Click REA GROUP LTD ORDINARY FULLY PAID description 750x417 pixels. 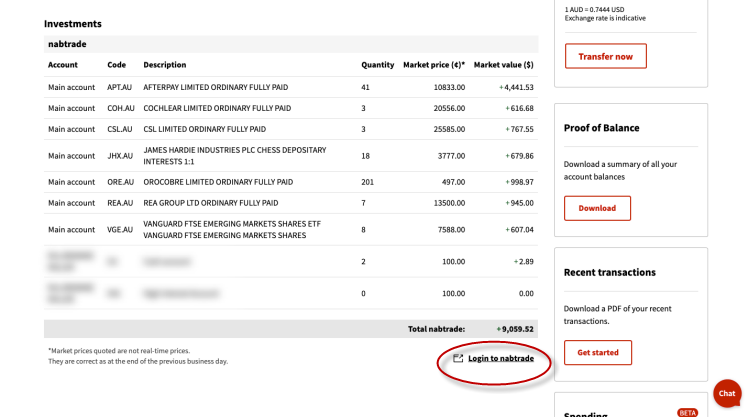click(210, 203)
